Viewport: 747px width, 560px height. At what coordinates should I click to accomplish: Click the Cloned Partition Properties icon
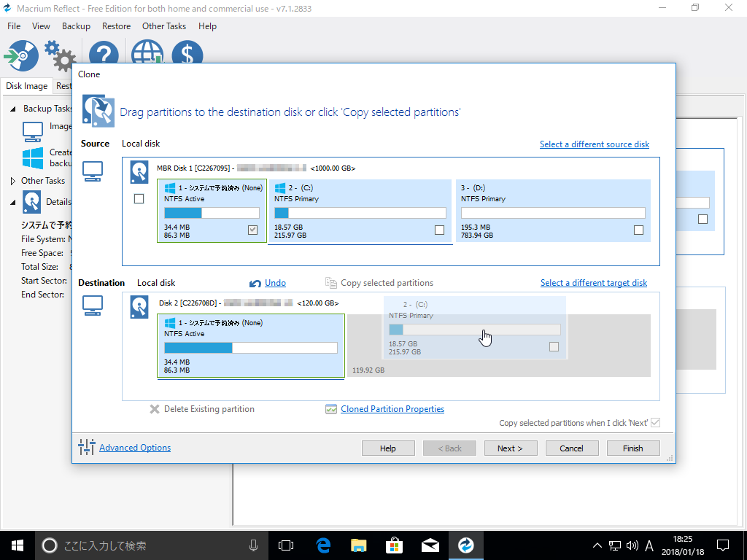coord(331,409)
